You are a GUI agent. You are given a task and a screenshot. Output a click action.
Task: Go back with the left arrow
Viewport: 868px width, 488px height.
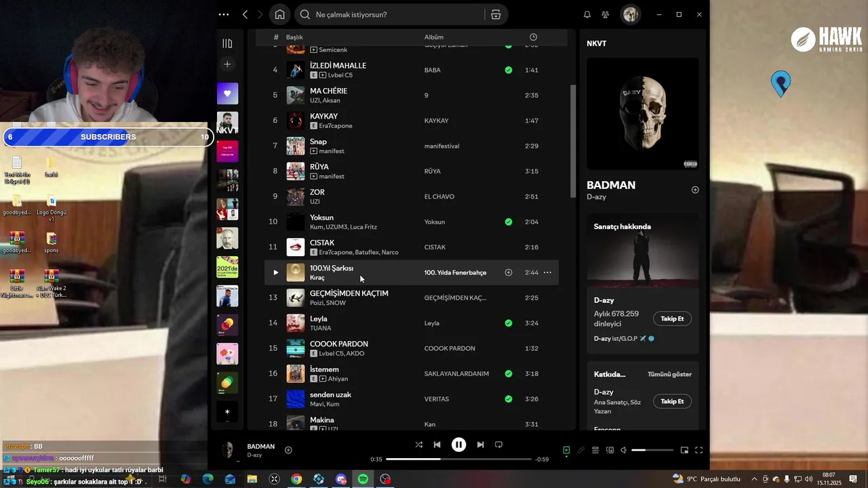[245, 14]
